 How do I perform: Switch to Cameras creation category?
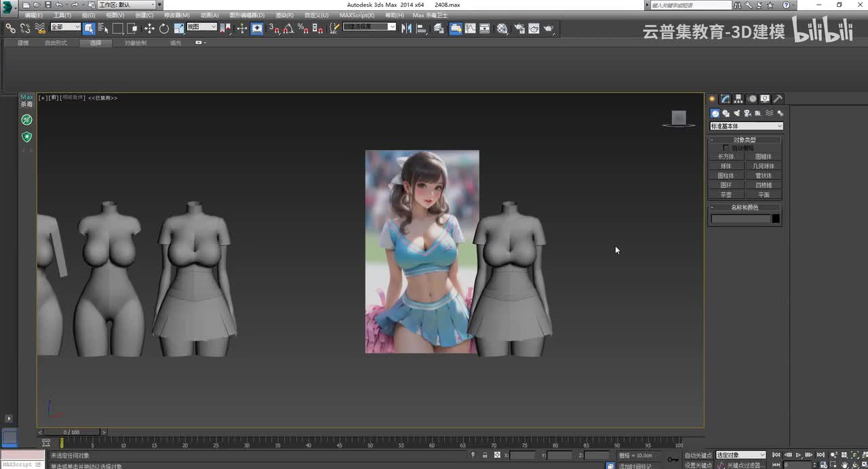(747, 113)
